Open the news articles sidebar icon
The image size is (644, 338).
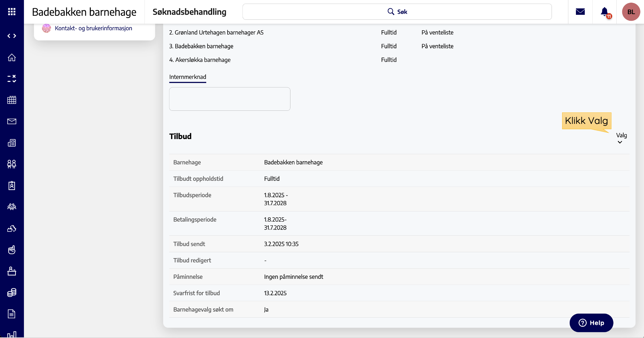point(12,143)
